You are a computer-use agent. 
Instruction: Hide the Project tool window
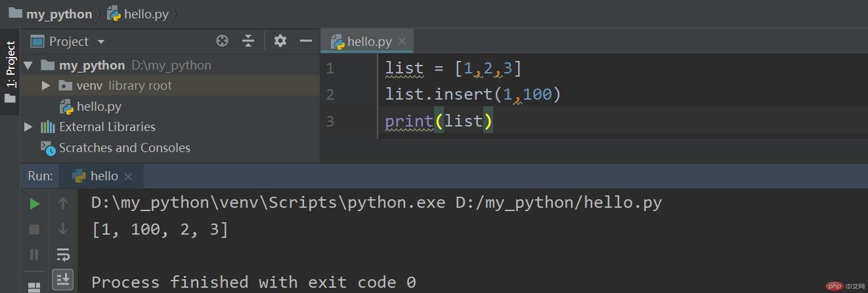tap(306, 41)
